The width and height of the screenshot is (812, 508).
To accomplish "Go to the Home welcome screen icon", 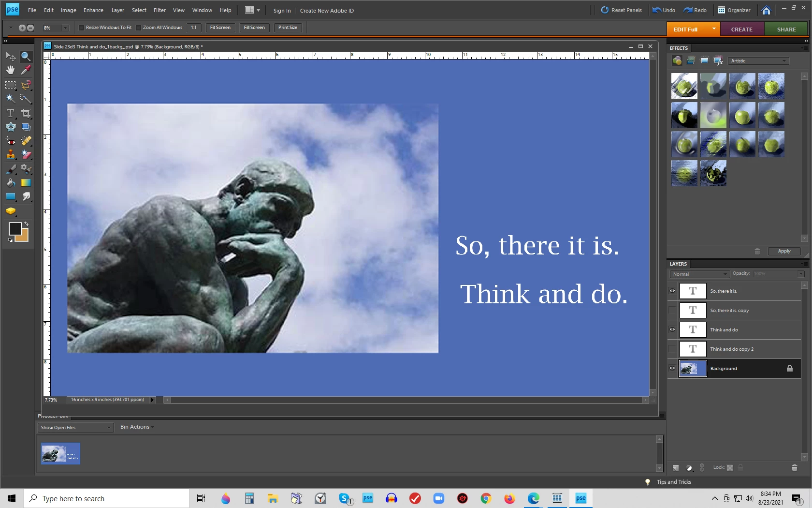I will click(766, 10).
